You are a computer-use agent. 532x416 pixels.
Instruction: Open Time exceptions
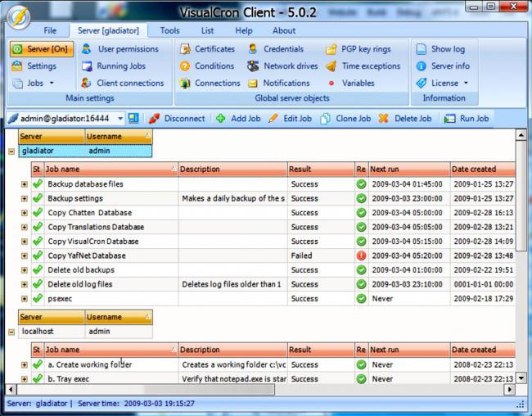[x=363, y=66]
